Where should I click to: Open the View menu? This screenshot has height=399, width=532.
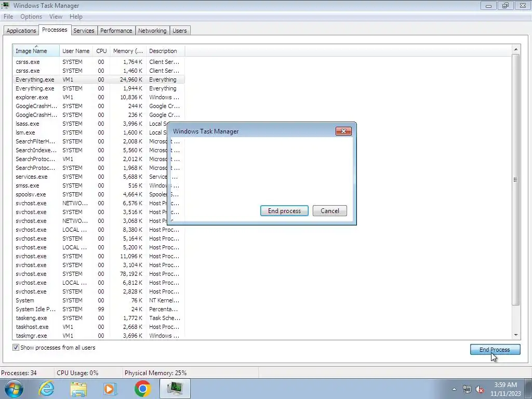[x=56, y=17]
